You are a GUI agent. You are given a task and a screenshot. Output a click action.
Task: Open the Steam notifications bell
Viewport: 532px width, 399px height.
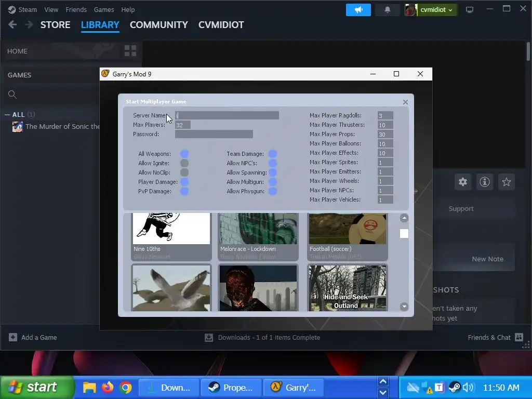[388, 10]
